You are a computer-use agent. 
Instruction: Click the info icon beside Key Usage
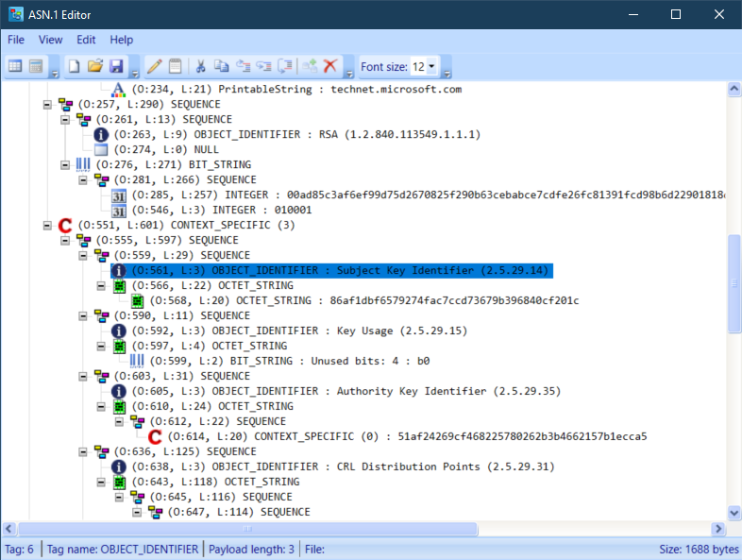coord(119,331)
